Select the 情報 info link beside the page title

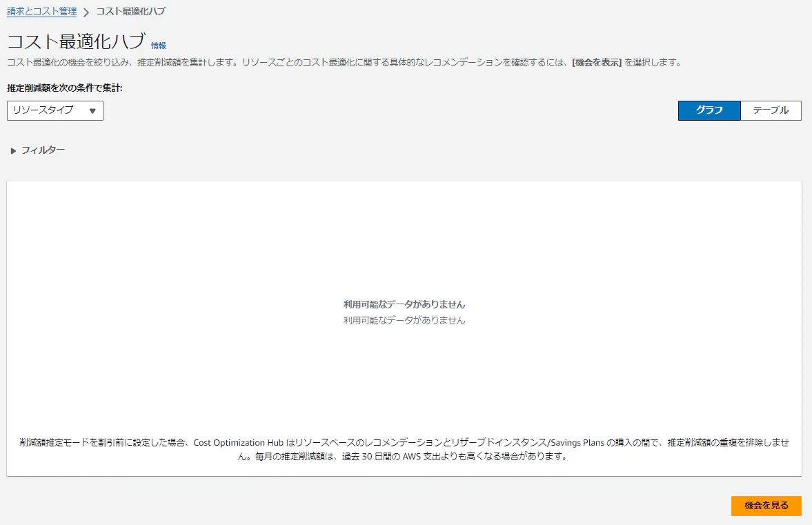click(158, 46)
